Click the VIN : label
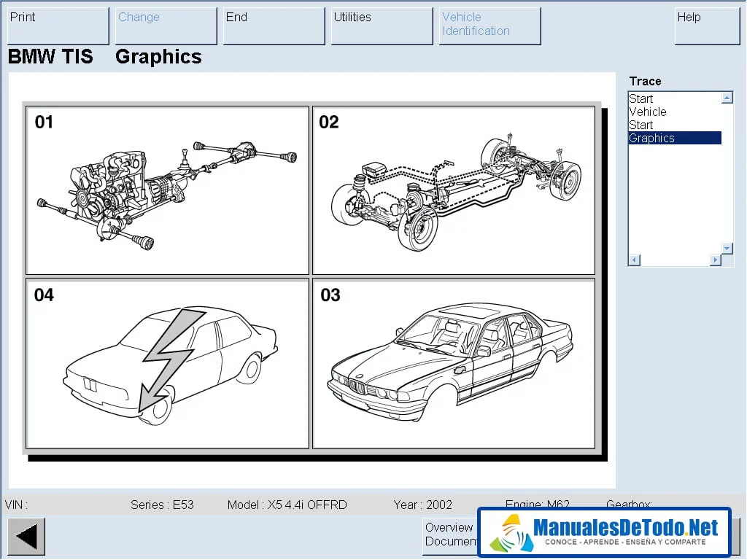The height and width of the screenshot is (560, 747). point(16,505)
